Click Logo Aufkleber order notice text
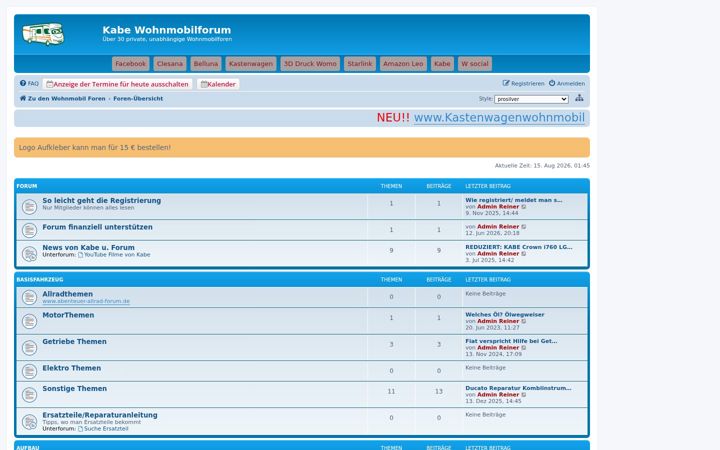720x450 pixels. click(x=95, y=147)
